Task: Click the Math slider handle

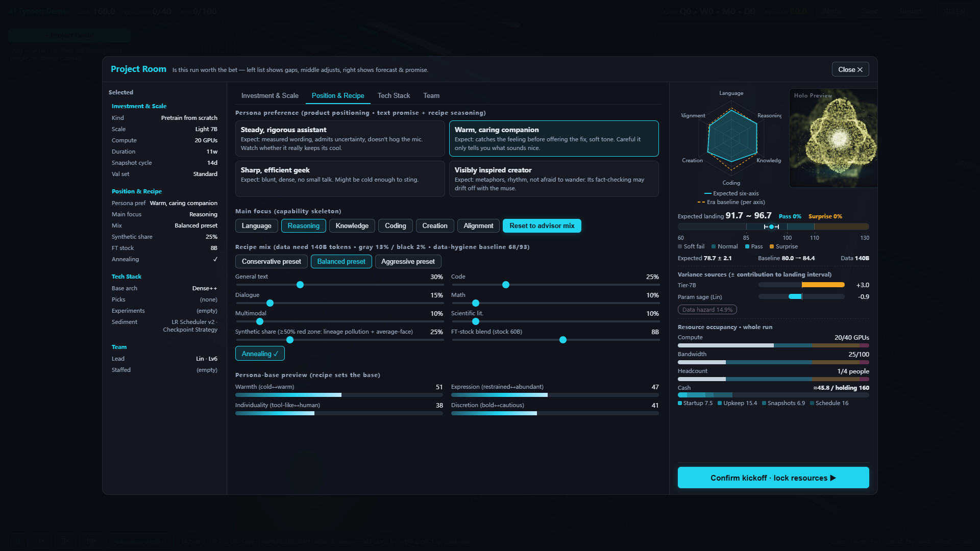Action: [476, 303]
